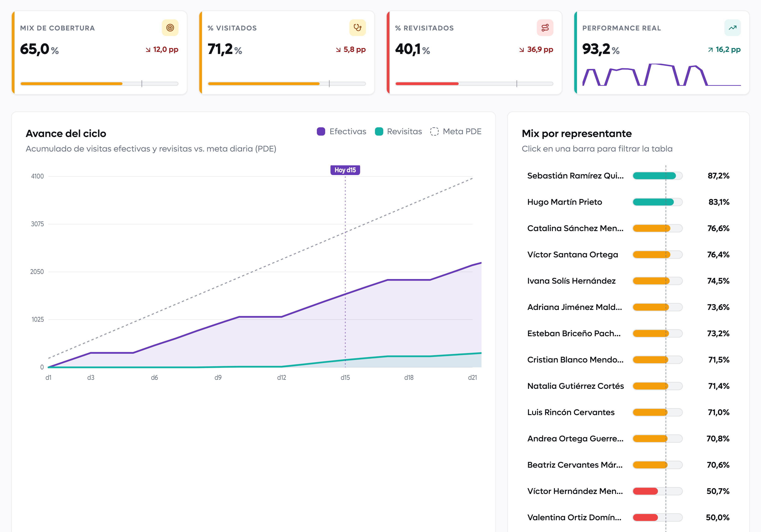This screenshot has width=761, height=532.
Task: Click the down arrow beside 5,8 pp
Action: (x=338, y=50)
